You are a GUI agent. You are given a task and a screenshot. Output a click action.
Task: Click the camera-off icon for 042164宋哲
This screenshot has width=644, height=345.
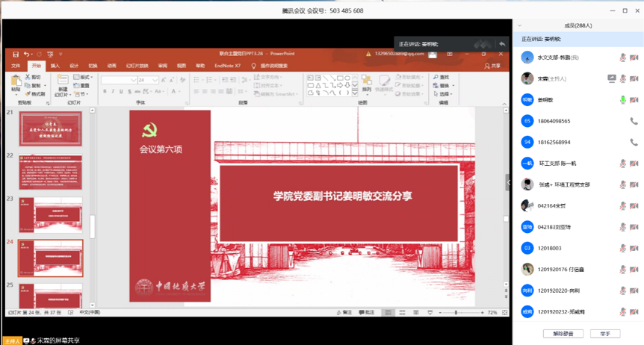[x=634, y=206]
